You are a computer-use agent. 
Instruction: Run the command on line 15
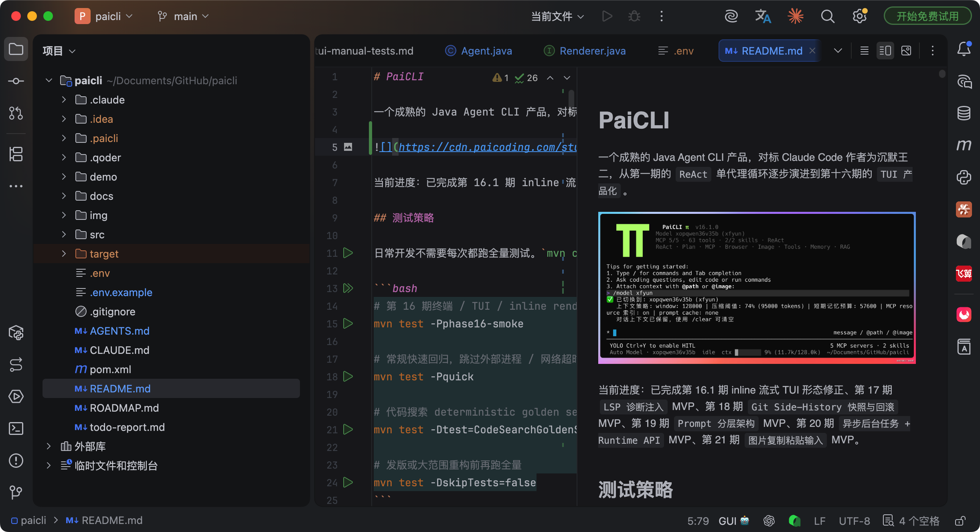(x=348, y=324)
